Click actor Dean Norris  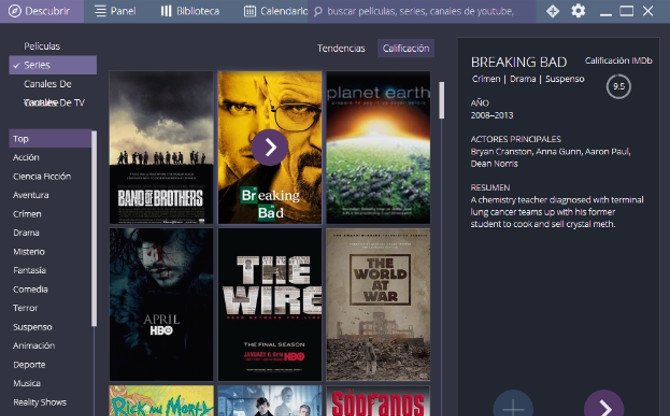pos(494,164)
